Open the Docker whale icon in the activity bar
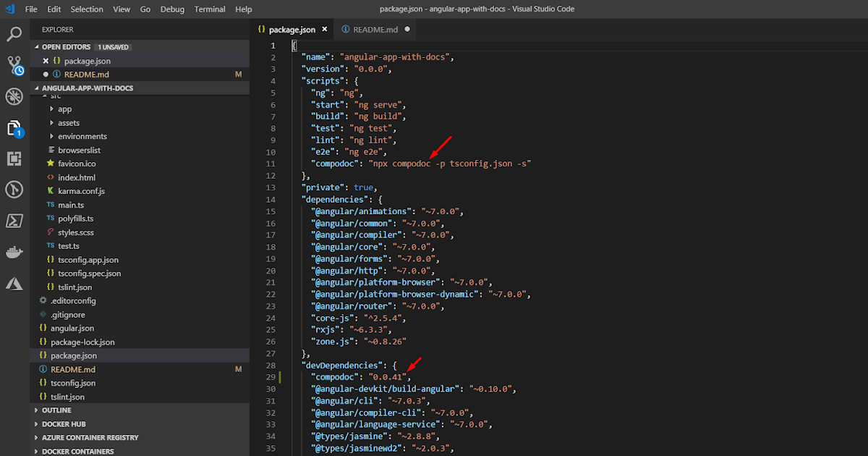Image resolution: width=868 pixels, height=456 pixels. point(14,252)
